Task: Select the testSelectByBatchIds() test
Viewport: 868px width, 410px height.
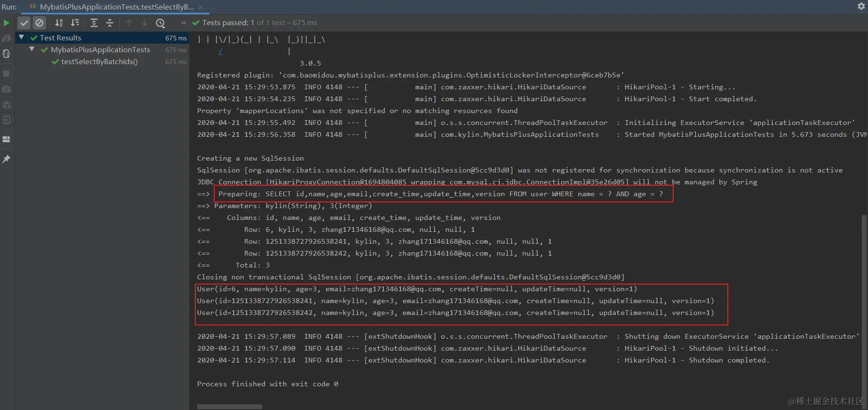Action: 99,62
